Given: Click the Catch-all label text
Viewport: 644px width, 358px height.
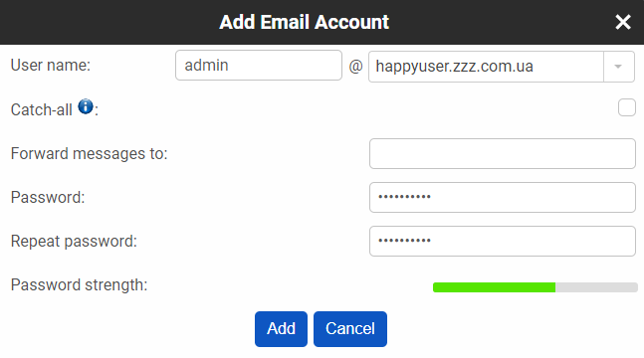Looking at the screenshot, I should (42, 110).
